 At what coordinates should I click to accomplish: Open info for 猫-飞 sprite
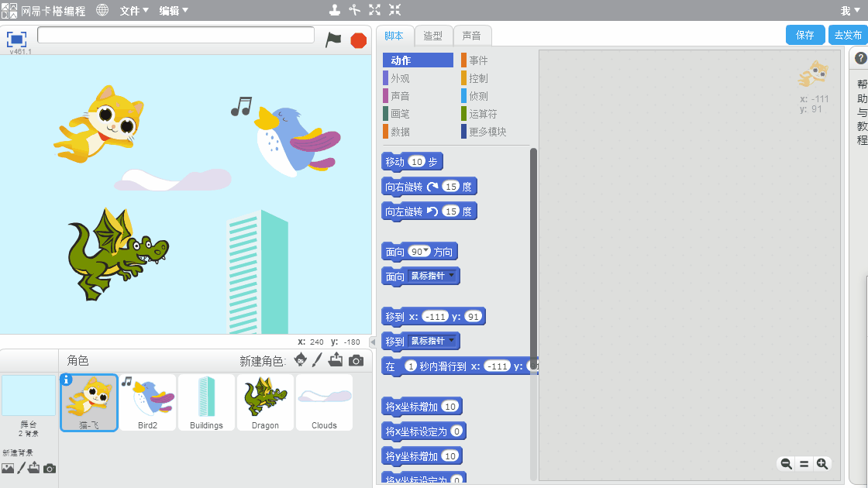(66, 380)
